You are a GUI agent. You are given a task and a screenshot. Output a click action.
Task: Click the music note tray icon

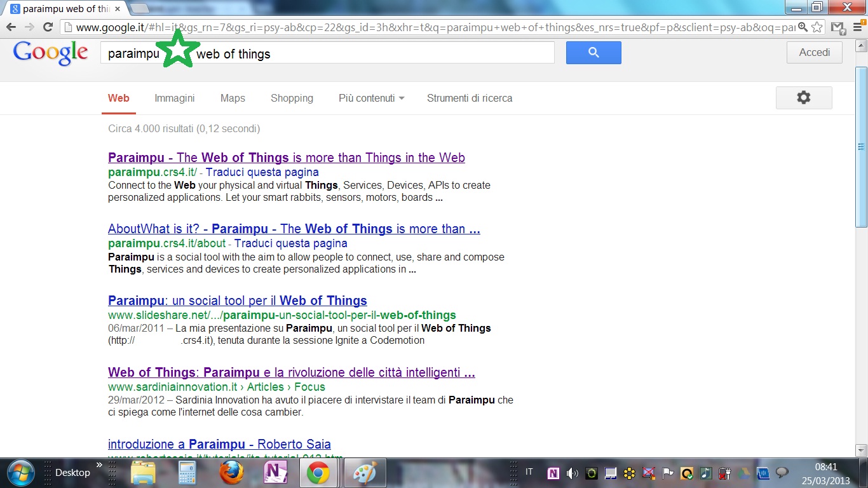coord(705,473)
